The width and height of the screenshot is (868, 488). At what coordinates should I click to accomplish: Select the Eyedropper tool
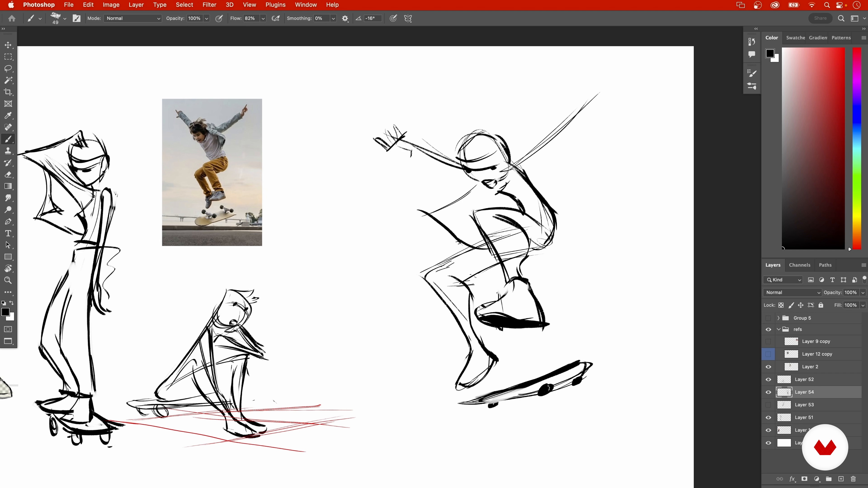pos(8,115)
